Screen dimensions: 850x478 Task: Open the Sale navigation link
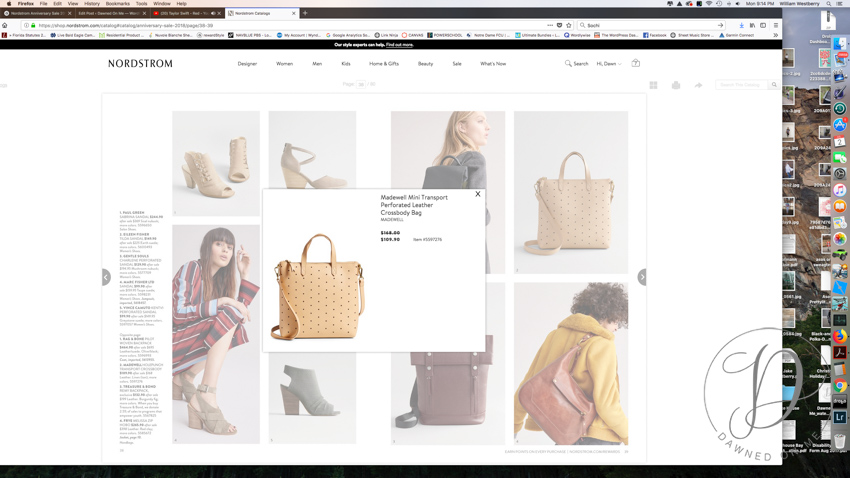click(x=457, y=63)
